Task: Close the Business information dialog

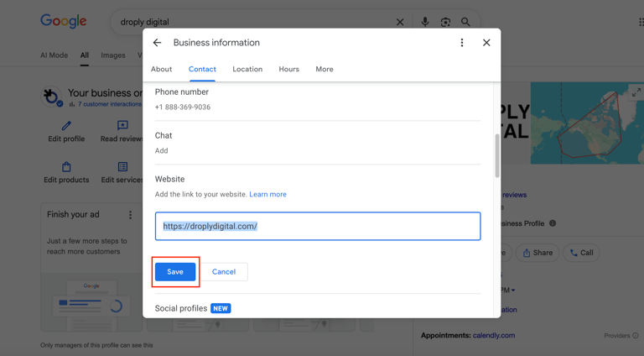Action: pos(486,43)
